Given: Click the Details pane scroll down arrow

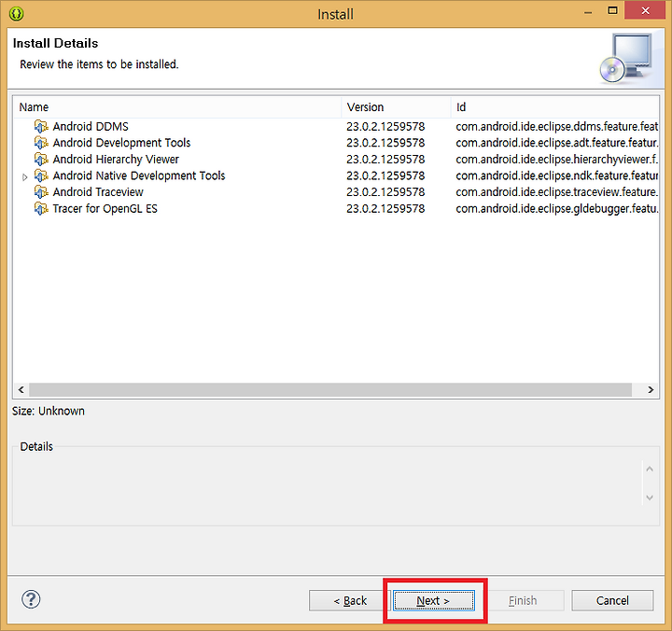Looking at the screenshot, I should click(x=650, y=498).
